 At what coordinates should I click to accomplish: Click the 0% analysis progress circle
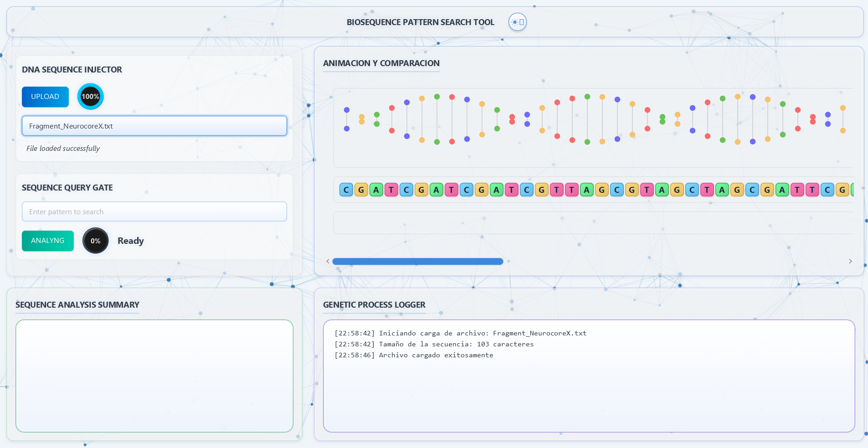(x=96, y=241)
